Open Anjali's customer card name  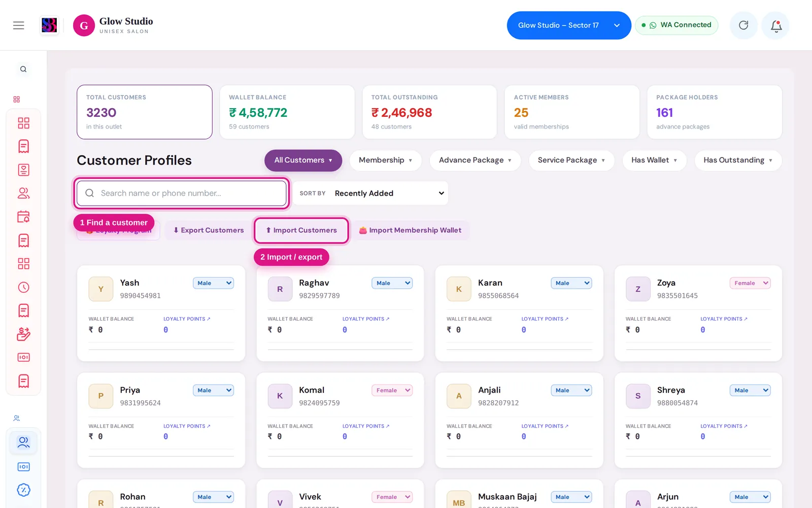[489, 390]
